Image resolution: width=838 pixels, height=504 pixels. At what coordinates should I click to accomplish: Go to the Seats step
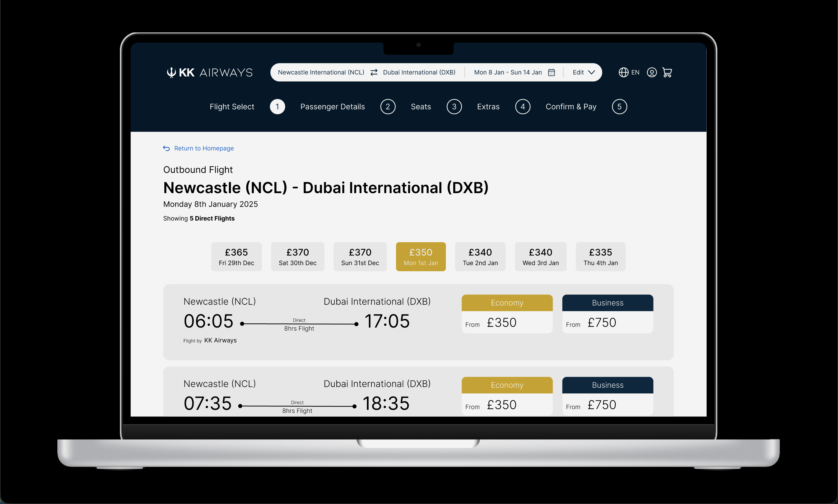(421, 107)
